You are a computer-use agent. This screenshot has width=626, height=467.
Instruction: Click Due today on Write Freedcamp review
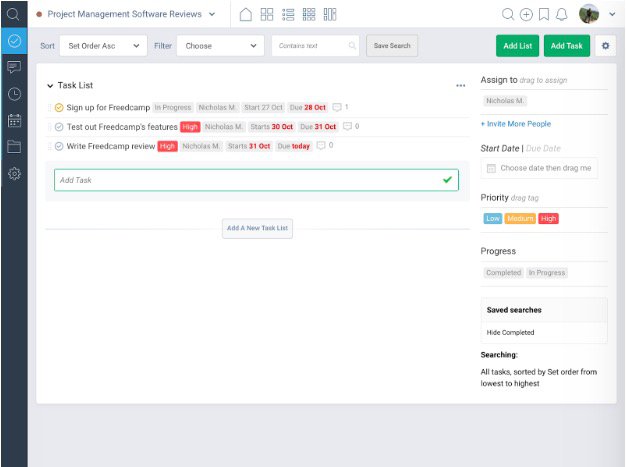click(293, 146)
